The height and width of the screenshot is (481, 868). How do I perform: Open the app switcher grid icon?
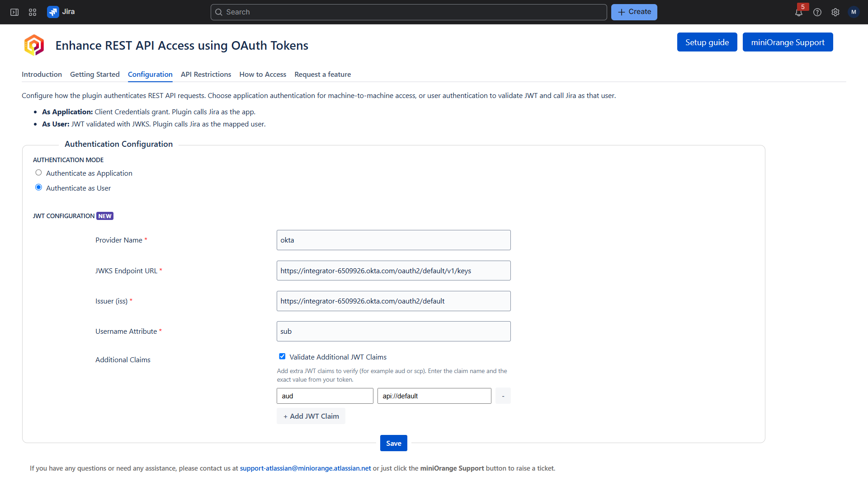[33, 12]
